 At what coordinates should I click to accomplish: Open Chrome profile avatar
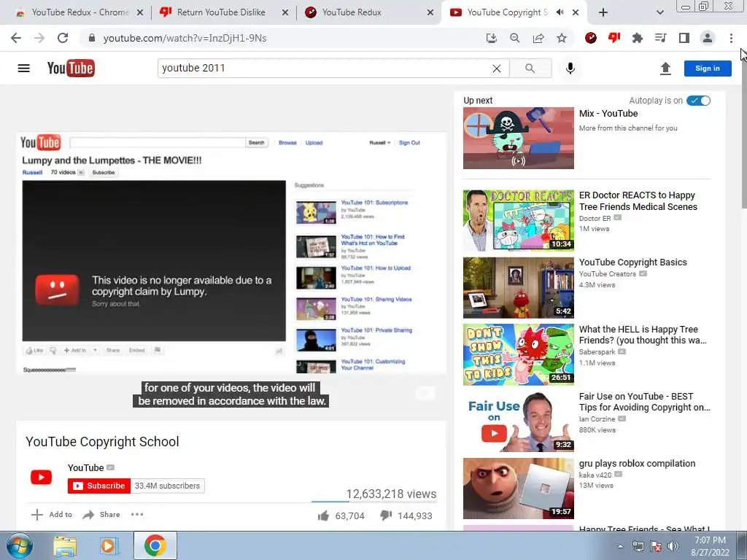(708, 38)
